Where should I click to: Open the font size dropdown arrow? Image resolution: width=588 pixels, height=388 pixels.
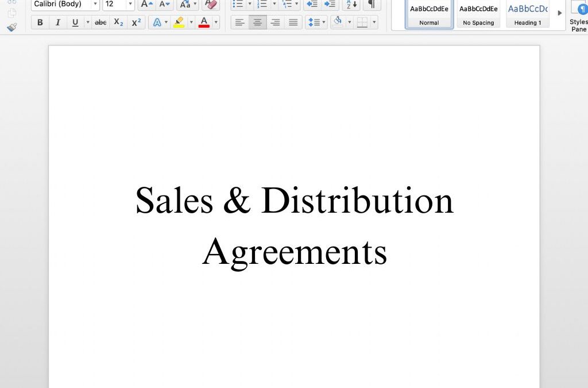130,4
